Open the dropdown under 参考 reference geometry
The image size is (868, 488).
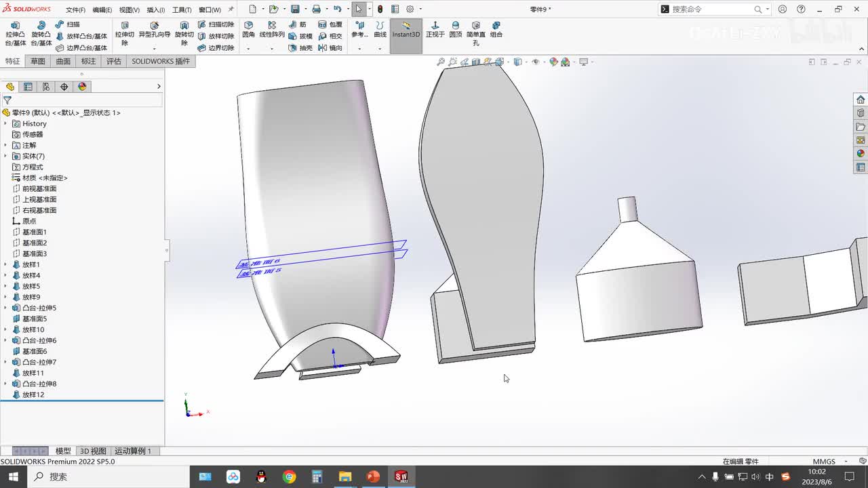click(x=359, y=49)
